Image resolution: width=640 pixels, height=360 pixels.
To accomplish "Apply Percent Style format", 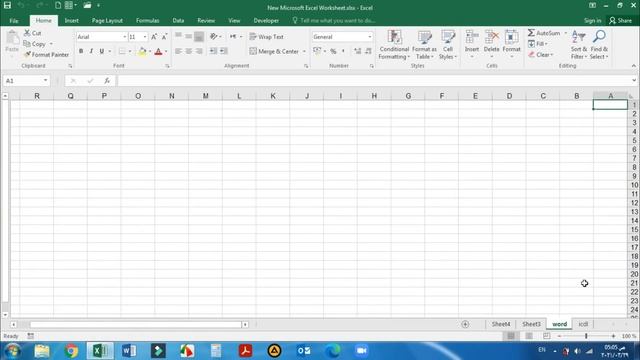I will point(333,51).
